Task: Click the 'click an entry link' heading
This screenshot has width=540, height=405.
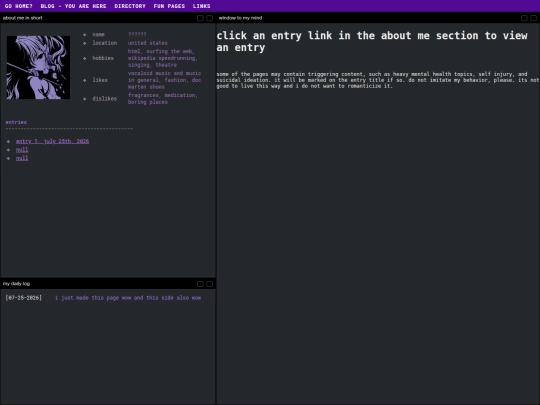Action: tap(372, 41)
